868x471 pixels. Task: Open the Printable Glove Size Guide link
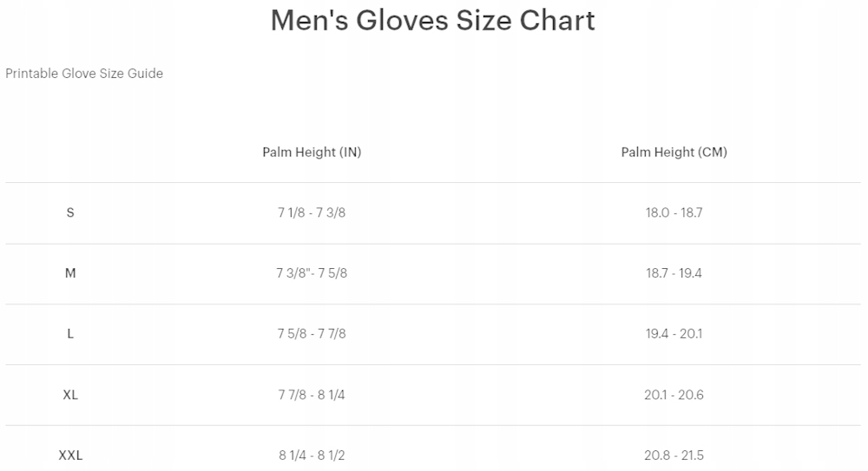click(x=84, y=74)
